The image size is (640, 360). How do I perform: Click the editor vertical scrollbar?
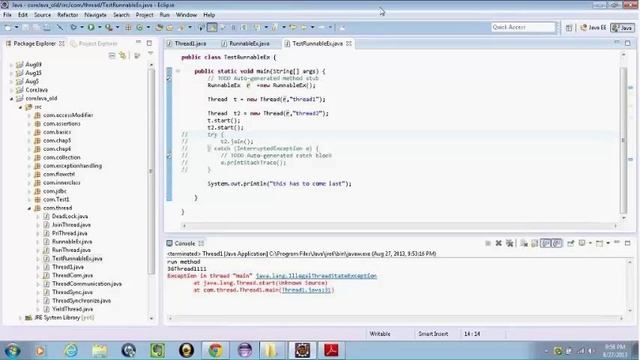[x=623, y=140]
